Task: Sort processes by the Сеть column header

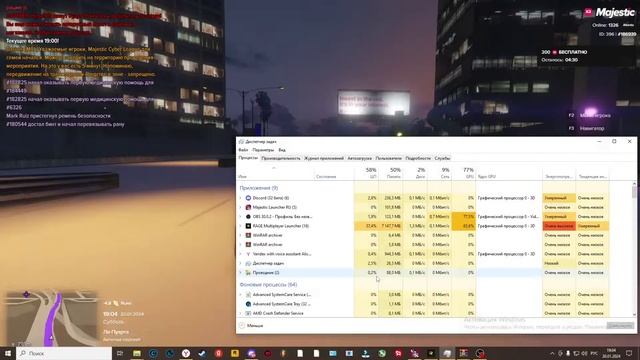Action: coord(439,173)
